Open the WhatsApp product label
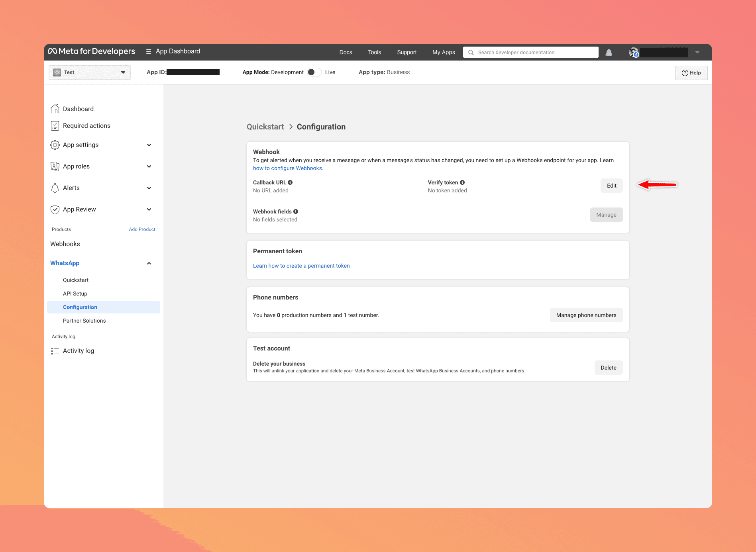This screenshot has height=552, width=756. tap(65, 263)
